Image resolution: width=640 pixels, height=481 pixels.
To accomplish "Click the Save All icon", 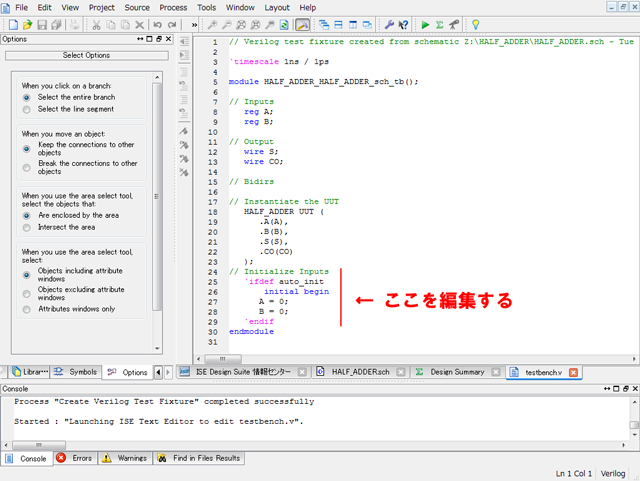I will click(56, 25).
